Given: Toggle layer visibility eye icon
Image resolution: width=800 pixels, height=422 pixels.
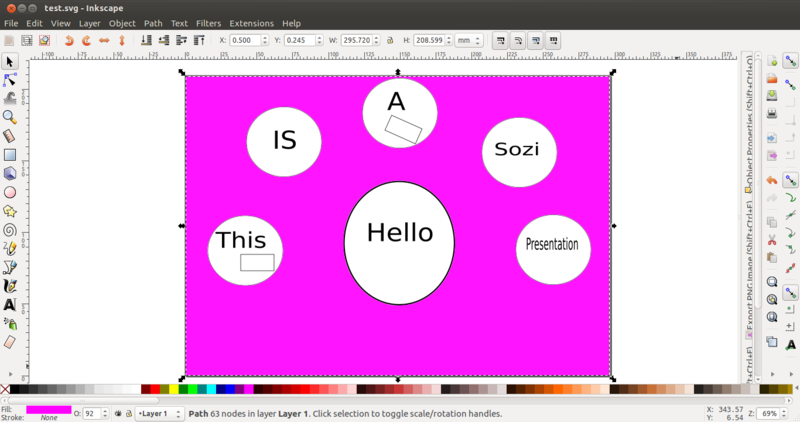Looking at the screenshot, I should pyautogui.click(x=118, y=413).
